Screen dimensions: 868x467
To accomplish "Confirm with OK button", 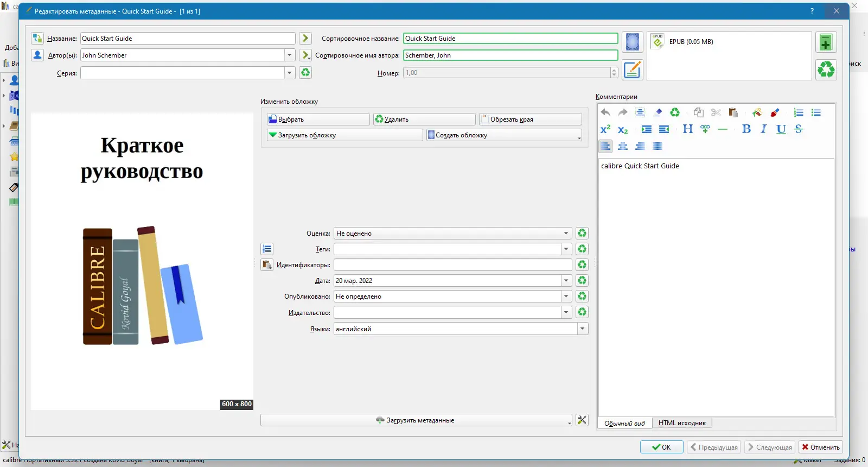I will click(x=661, y=447).
